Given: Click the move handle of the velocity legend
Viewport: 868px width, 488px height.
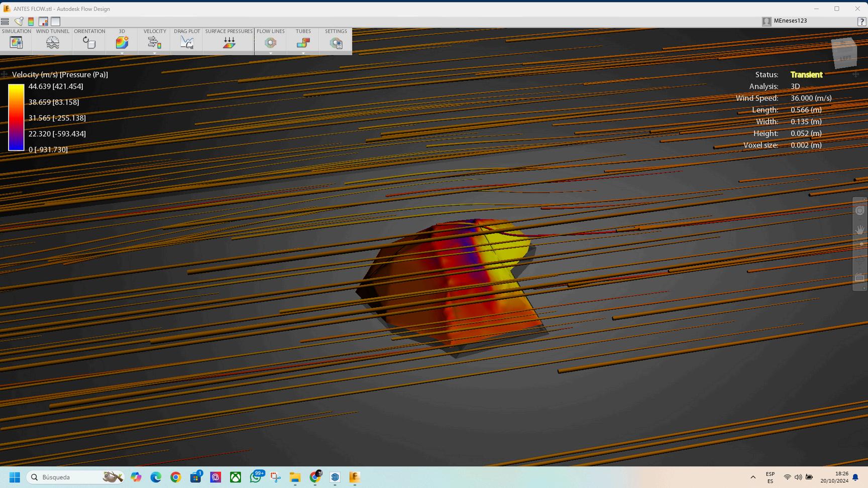Looking at the screenshot, I should (x=5, y=74).
